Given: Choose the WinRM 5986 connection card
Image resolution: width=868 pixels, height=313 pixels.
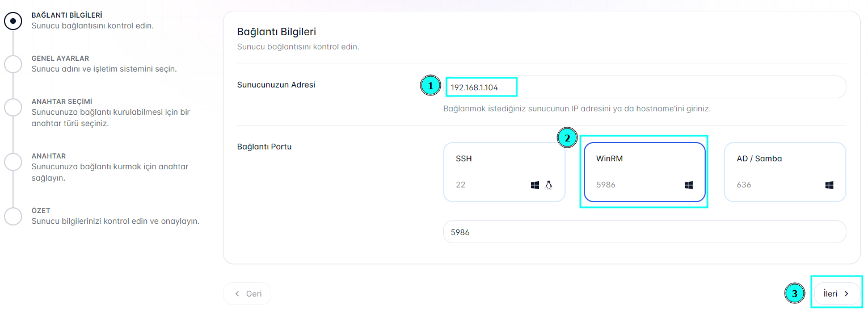Looking at the screenshot, I should tap(644, 172).
